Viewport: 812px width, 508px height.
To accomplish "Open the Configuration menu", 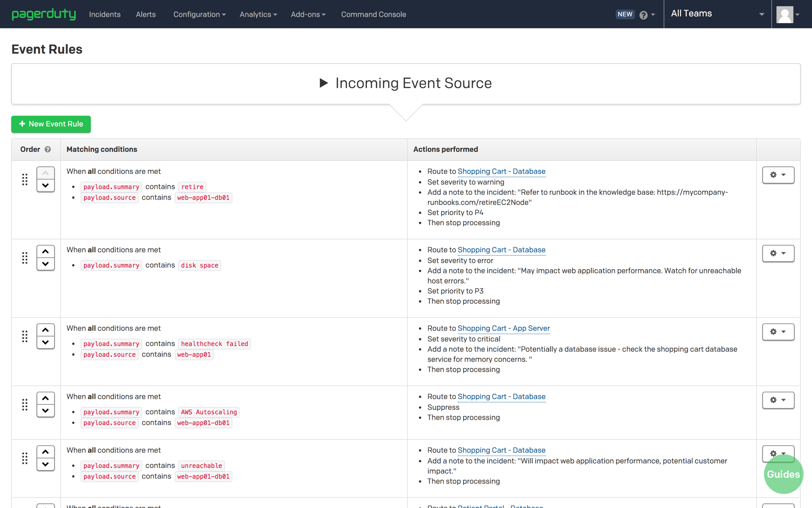I will (199, 14).
